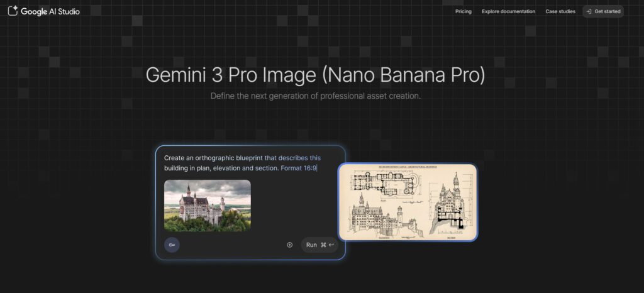
Task: Click the sign-in arrow icon in Get started
Action: coord(589,11)
